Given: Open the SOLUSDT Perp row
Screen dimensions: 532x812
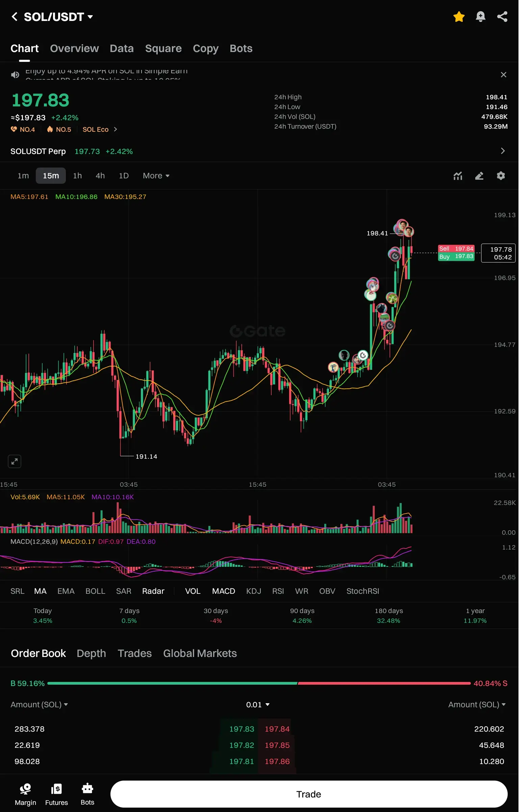Looking at the screenshot, I should point(259,151).
